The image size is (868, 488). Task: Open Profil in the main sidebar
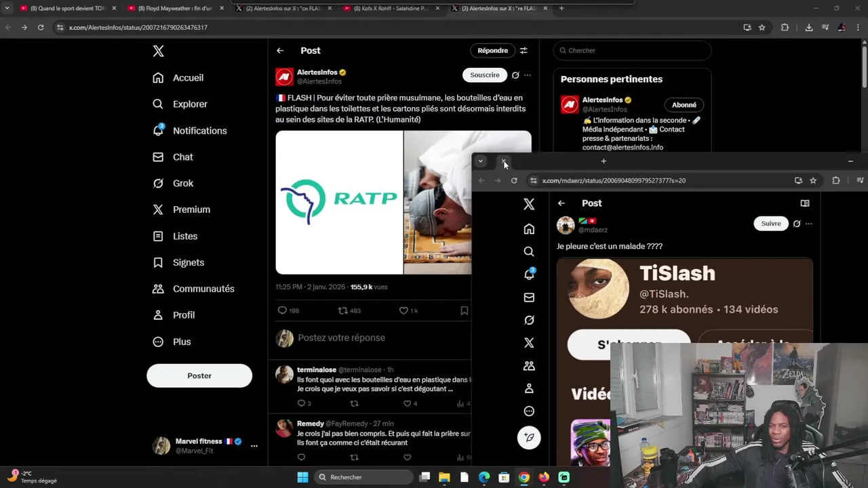pyautogui.click(x=174, y=316)
